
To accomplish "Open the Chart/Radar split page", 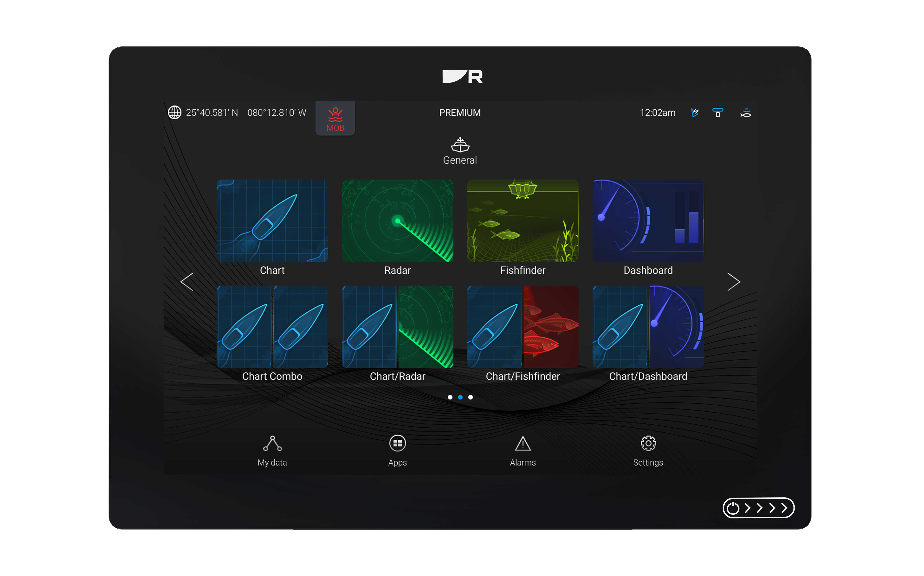I will pos(397,327).
